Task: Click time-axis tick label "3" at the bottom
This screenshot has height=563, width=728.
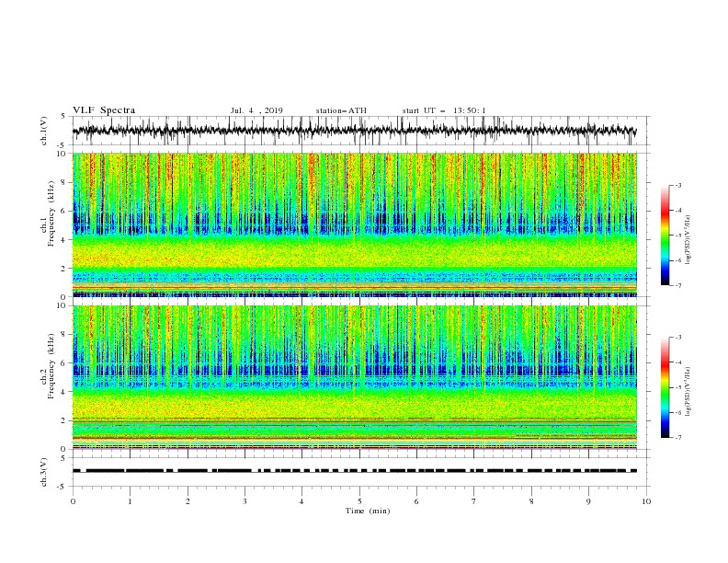Action: pos(245,501)
